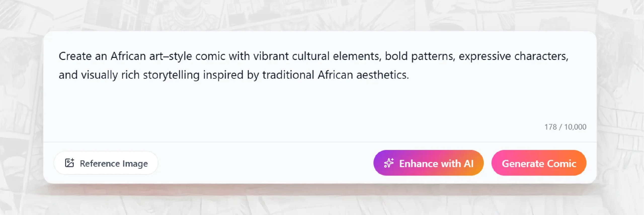Click the word "vibrant" in the prompt
644x215 pixels.
click(271, 56)
